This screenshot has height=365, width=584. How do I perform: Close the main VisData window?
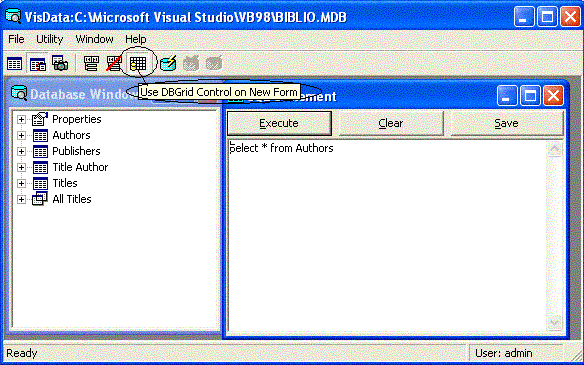(570, 17)
